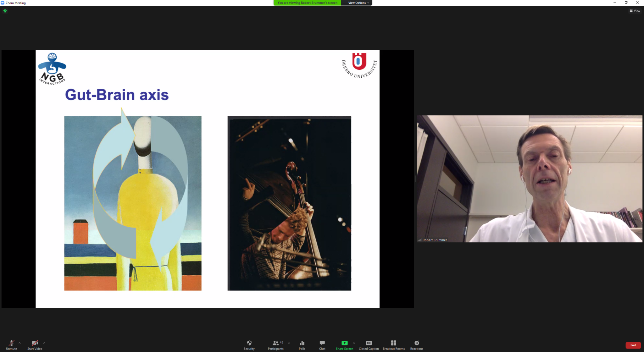Open the Chat panel
Viewport: 644px width, 352px height.
tap(322, 344)
